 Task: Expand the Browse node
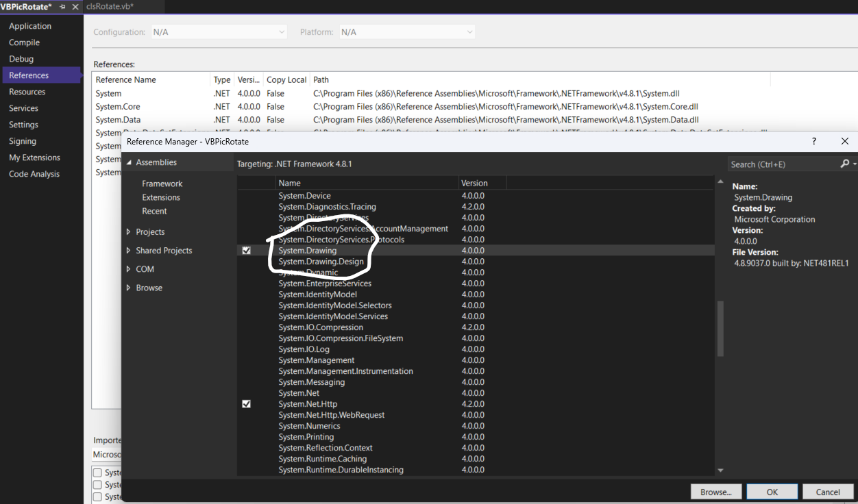[128, 288]
